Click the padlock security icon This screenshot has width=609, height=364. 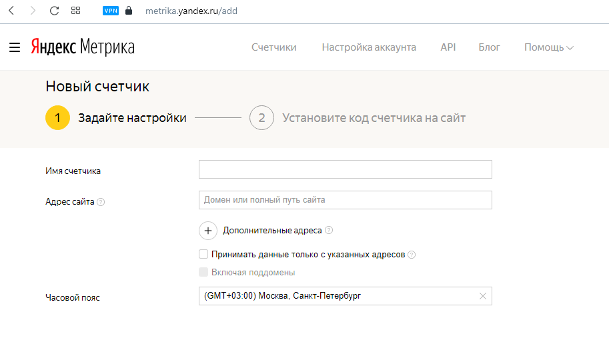tap(129, 11)
